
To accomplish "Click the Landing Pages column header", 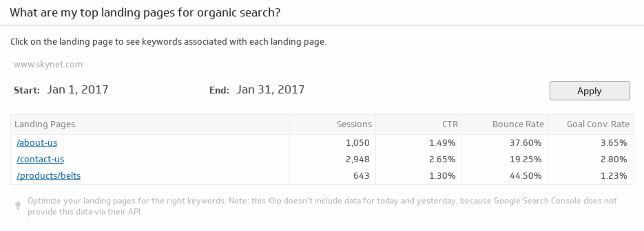I will pos(45,124).
